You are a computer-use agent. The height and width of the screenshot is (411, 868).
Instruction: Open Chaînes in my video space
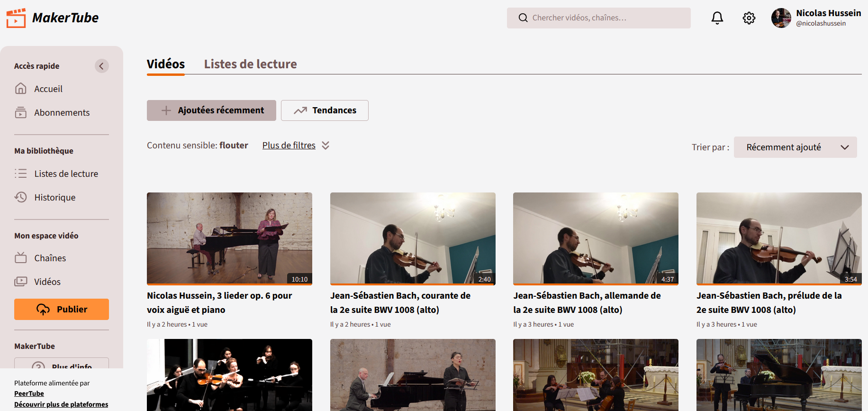tap(50, 258)
